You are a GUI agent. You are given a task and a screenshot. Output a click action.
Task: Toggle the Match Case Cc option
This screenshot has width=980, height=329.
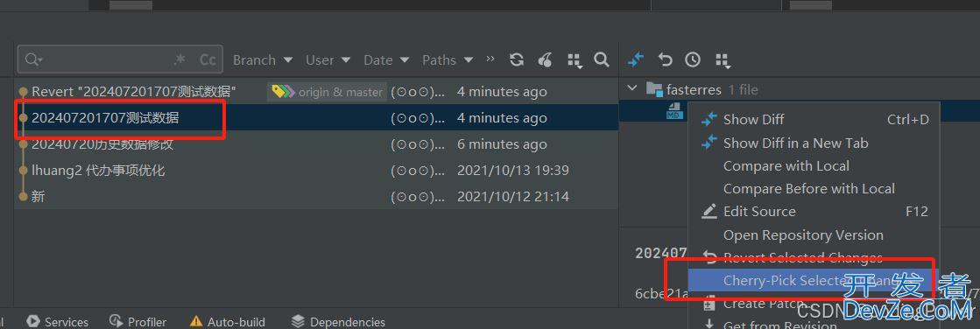pos(208,59)
